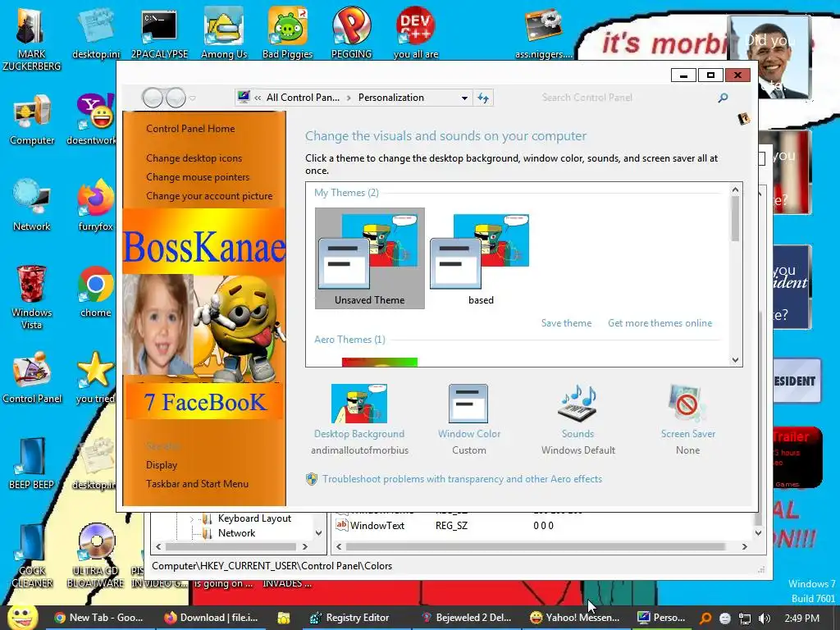Click the orange magnifier tray icon
The width and height of the screenshot is (840, 630).
pos(705,619)
